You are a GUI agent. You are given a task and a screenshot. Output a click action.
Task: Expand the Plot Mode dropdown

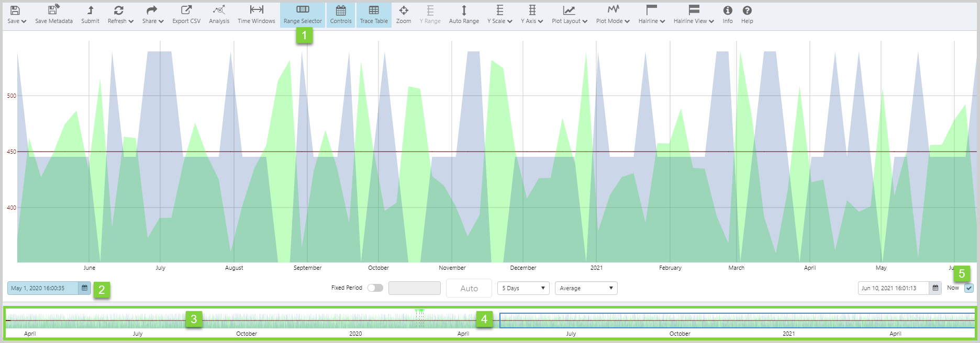pos(612,15)
